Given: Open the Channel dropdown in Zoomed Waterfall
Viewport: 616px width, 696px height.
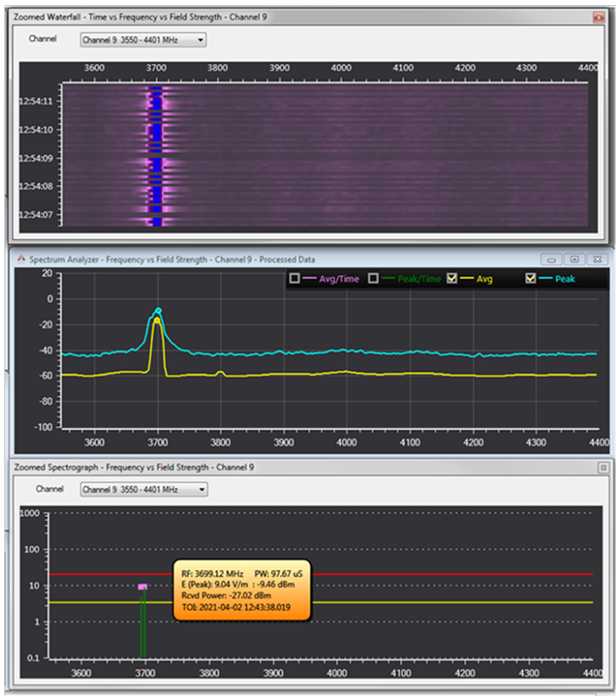Looking at the screenshot, I should pos(143,40).
